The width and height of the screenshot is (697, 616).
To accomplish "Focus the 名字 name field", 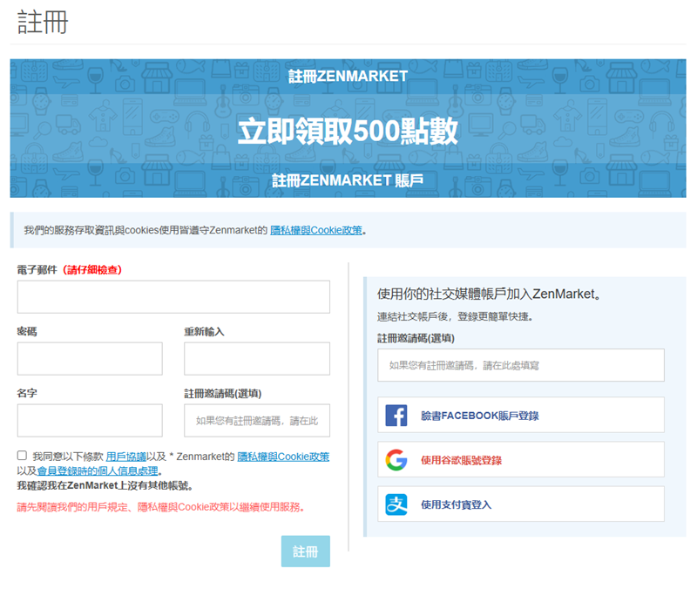I will (x=90, y=420).
